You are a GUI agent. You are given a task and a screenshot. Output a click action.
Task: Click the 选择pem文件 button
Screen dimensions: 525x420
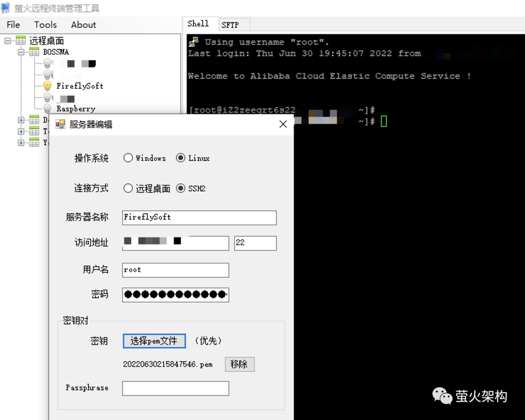154,341
